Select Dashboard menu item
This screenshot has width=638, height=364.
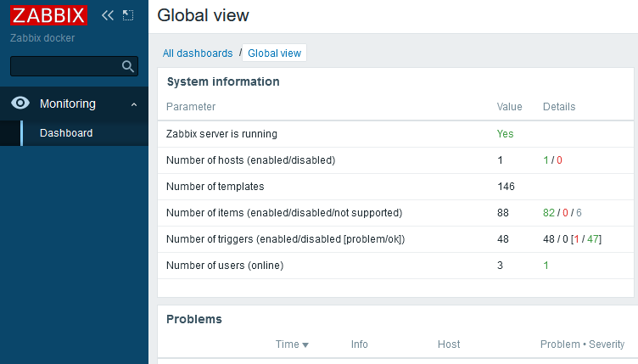point(66,133)
